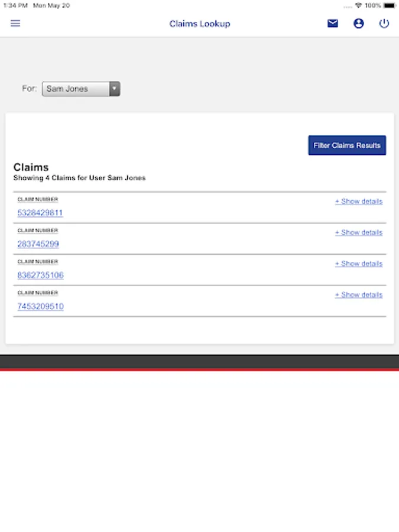This screenshot has height=532, width=399.
Task: Click the Claims section heading
Action: coord(31,167)
